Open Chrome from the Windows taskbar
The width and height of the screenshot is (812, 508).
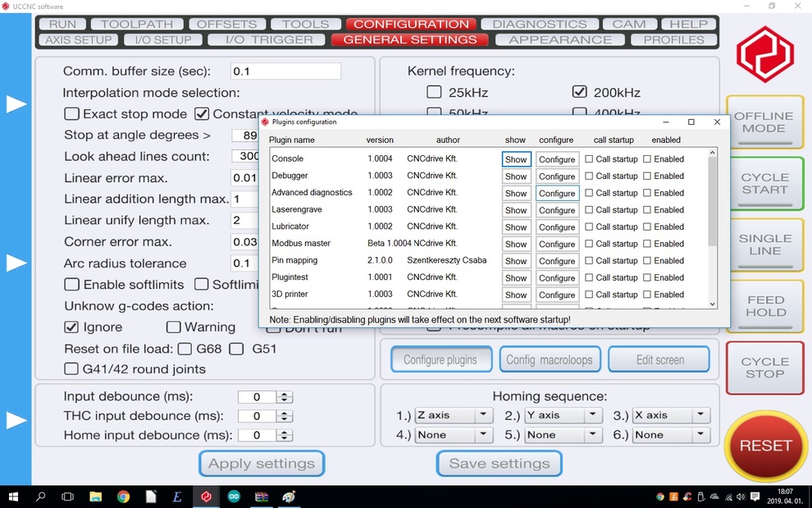tap(123, 497)
